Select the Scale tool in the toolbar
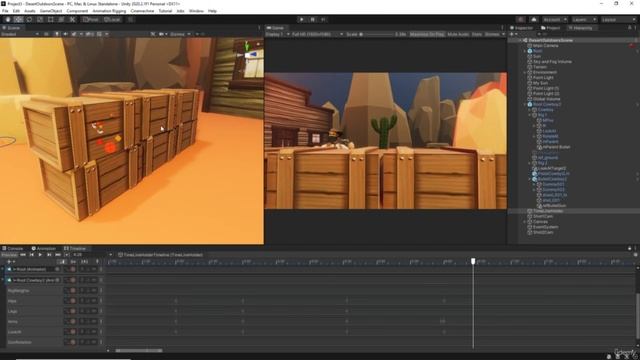Image resolution: width=640 pixels, height=360 pixels. coord(40,20)
